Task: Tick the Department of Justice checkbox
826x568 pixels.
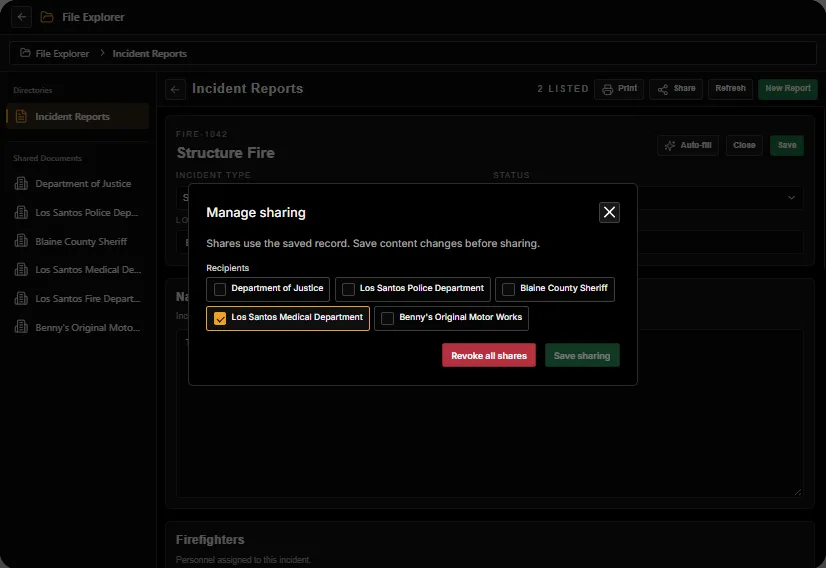Action: [220, 289]
